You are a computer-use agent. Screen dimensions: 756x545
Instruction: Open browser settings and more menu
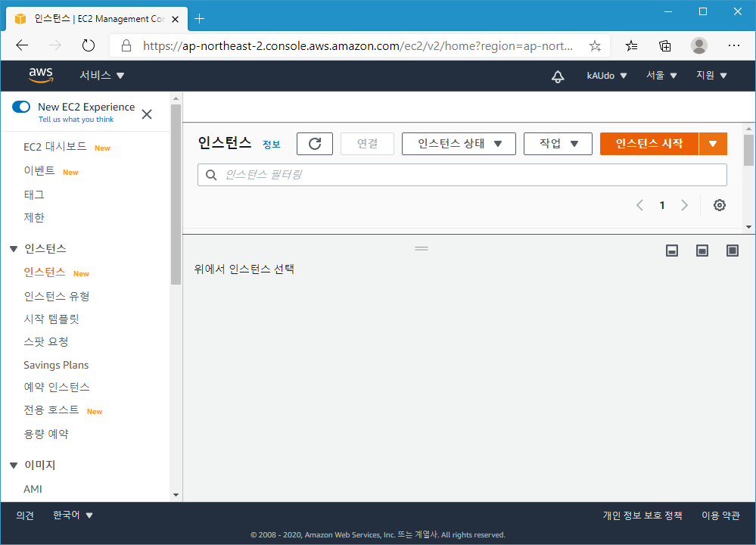734,46
